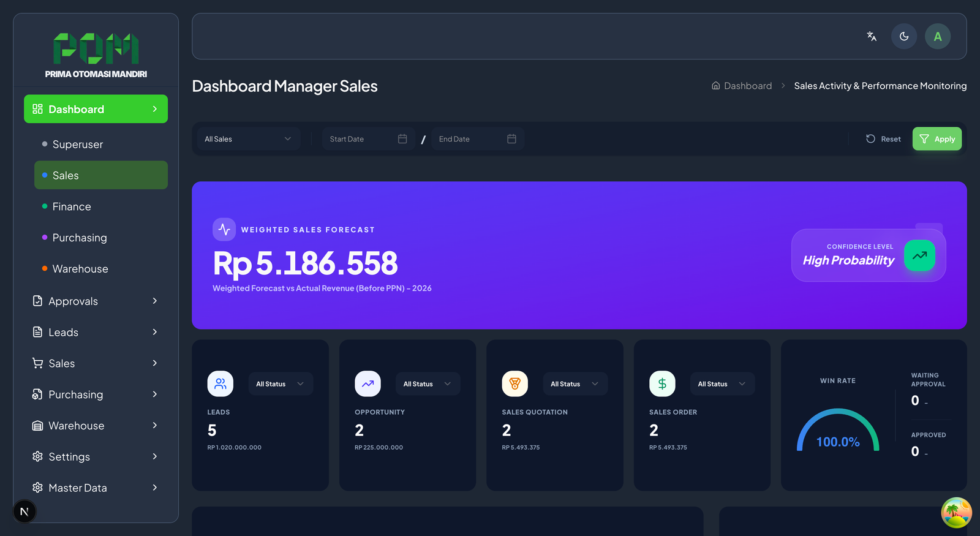Open the End Date calendar icon
This screenshot has width=980, height=536.
click(511, 139)
